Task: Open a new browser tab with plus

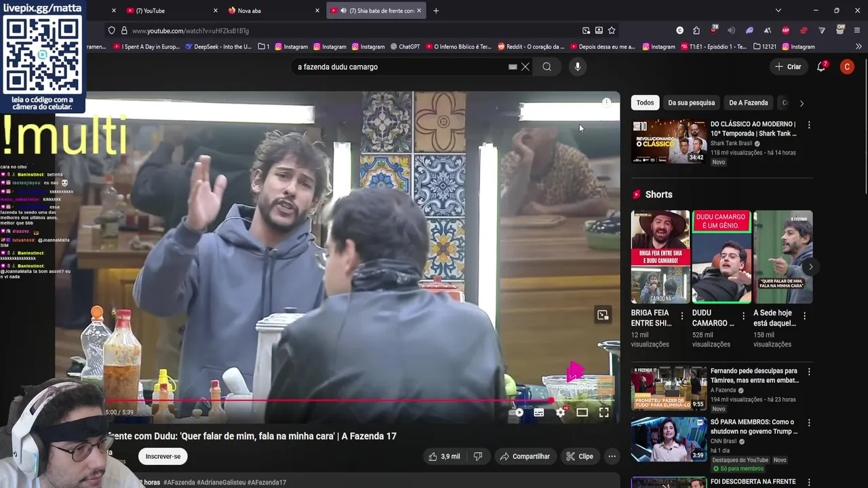Action: click(436, 10)
